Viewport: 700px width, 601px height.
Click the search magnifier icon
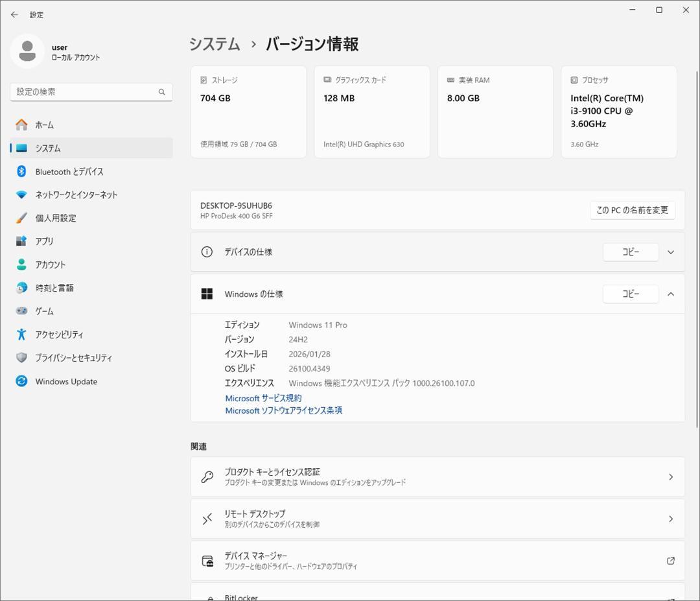point(161,92)
